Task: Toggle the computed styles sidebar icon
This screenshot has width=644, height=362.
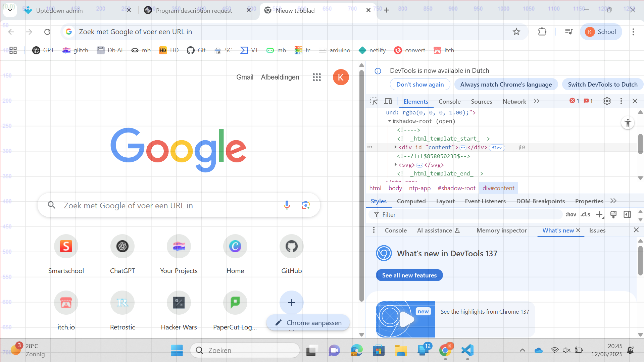Action: tap(627, 214)
